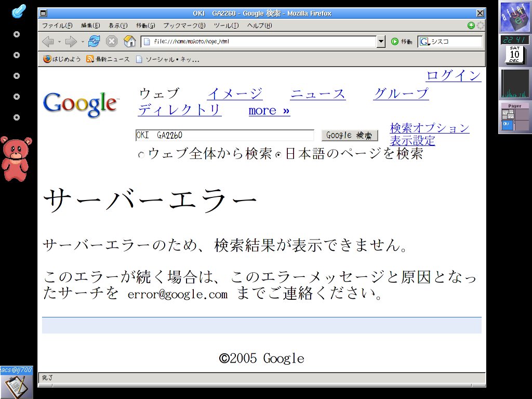Click the clipboard and pencil desktop icon

(x=17, y=387)
